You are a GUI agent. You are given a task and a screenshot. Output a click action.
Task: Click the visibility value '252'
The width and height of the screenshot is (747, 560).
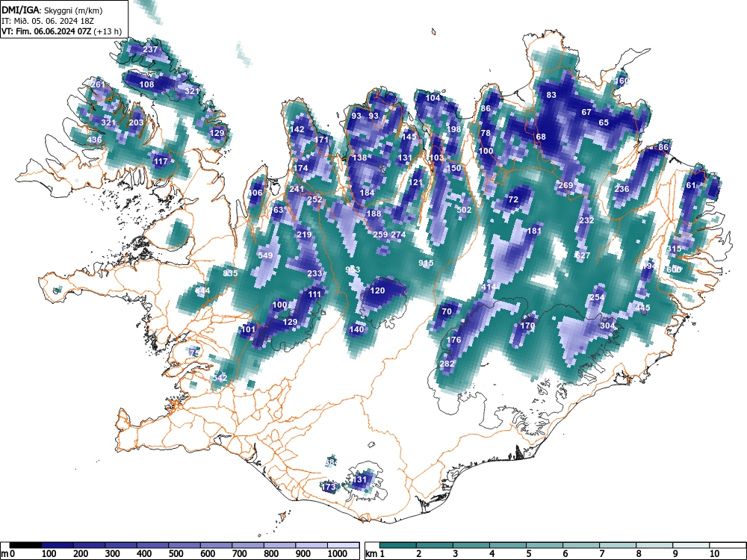(x=314, y=199)
